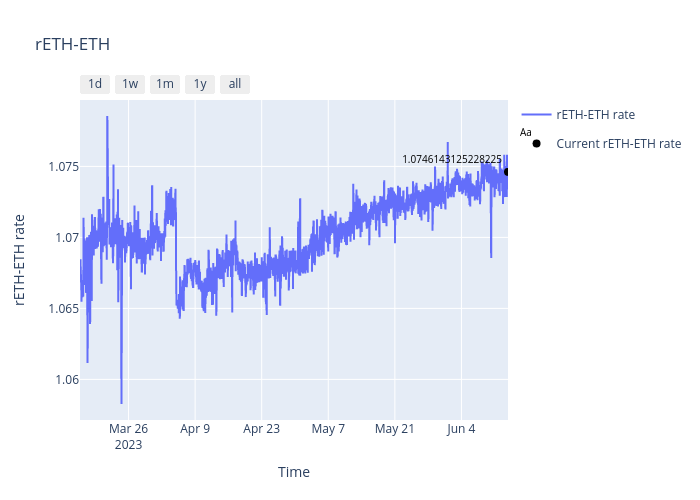Click the black dot legend marker

tap(536, 143)
